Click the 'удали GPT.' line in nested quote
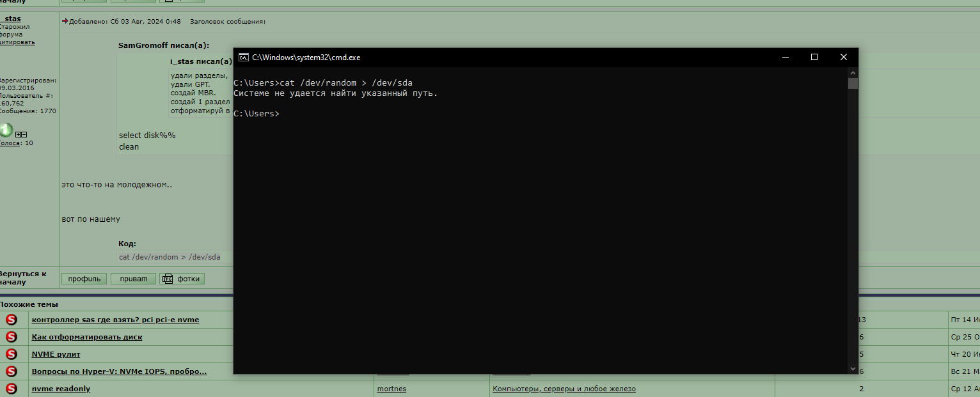 (190, 84)
